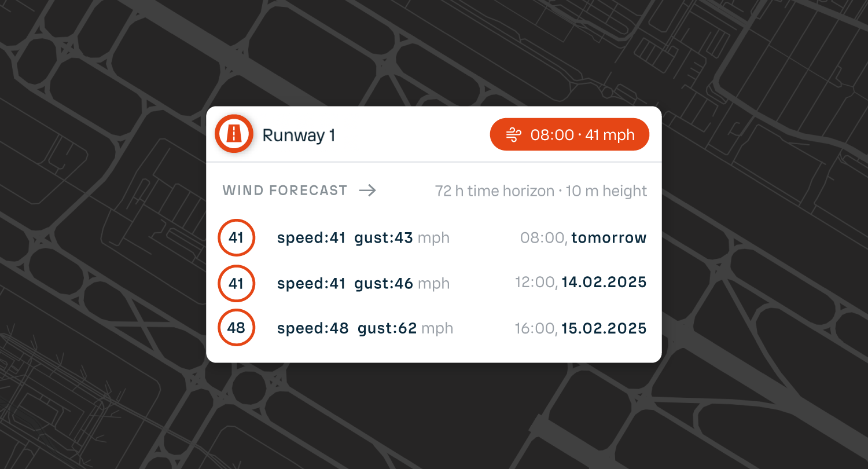The image size is (868, 469).
Task: Click the speed:48 gust:62 mph link
Action: (x=365, y=328)
